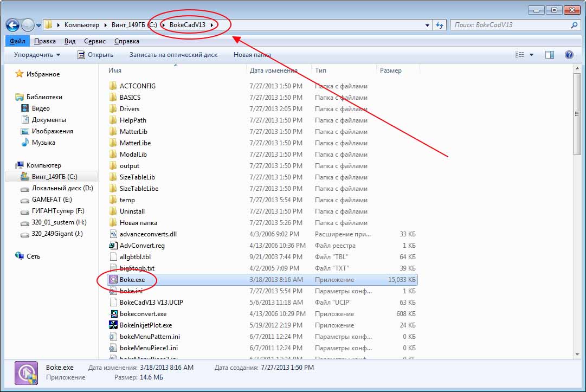The height and width of the screenshot is (392, 586).
Task: Open the Вид menu
Action: (x=70, y=41)
